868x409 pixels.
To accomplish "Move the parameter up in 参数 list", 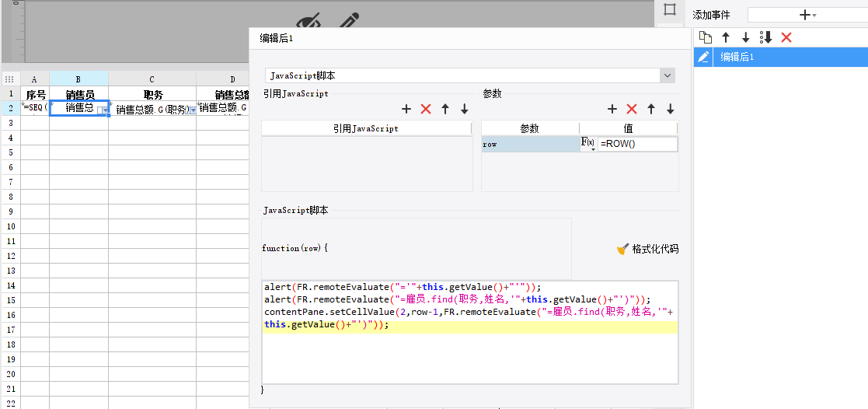I will [651, 109].
